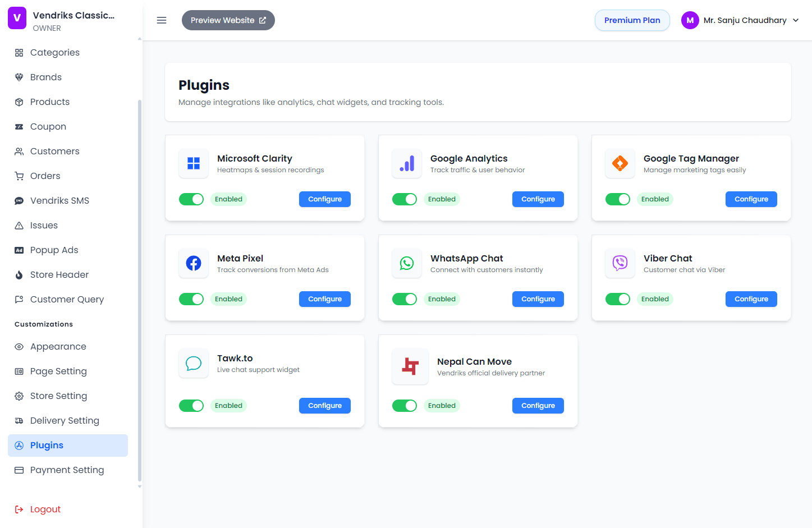Click the Nepal Can Move delivery icon
The height and width of the screenshot is (528, 812).
(x=410, y=366)
